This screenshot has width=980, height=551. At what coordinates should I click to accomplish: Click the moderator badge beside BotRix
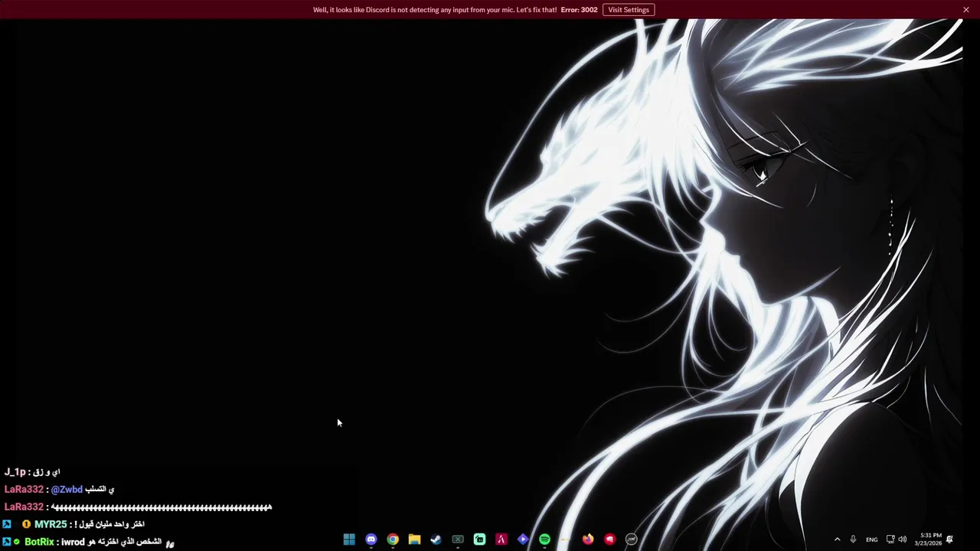click(x=6, y=542)
